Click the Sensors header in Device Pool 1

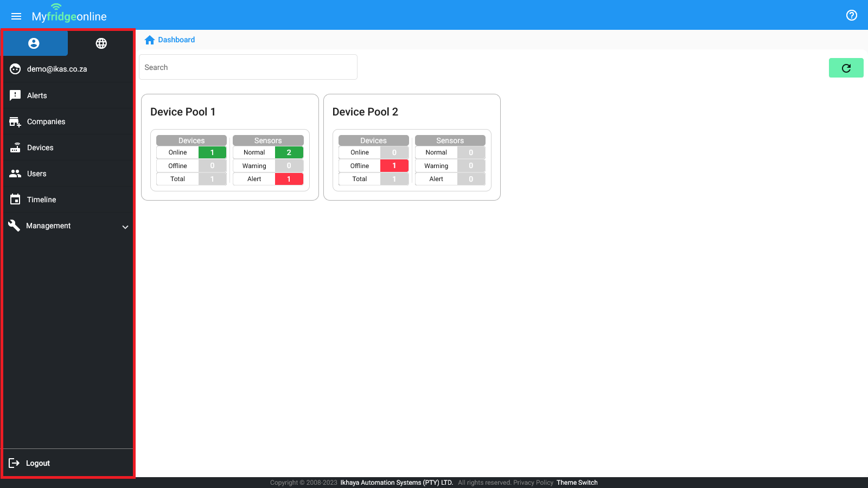tap(268, 140)
